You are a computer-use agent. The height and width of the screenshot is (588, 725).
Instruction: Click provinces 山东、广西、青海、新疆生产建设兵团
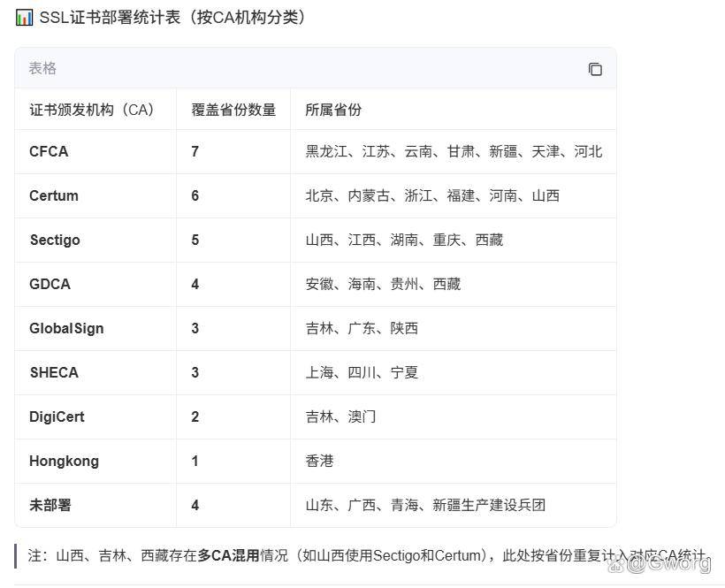(425, 505)
